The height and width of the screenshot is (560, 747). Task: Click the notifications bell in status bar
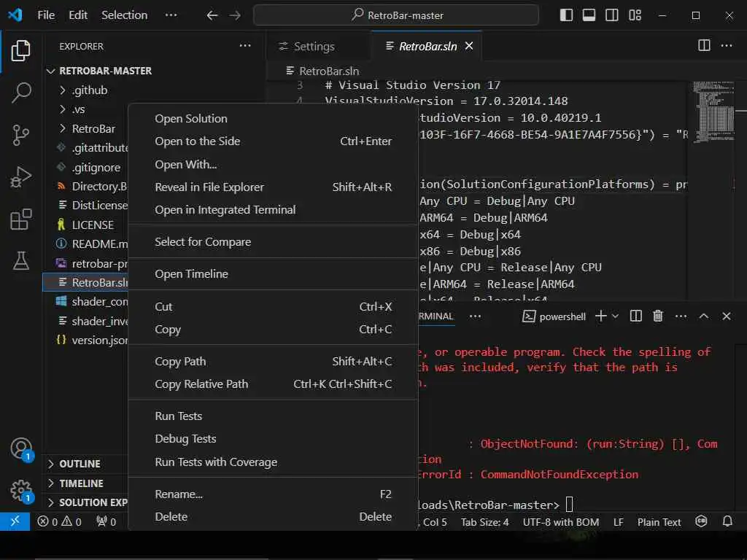click(727, 522)
